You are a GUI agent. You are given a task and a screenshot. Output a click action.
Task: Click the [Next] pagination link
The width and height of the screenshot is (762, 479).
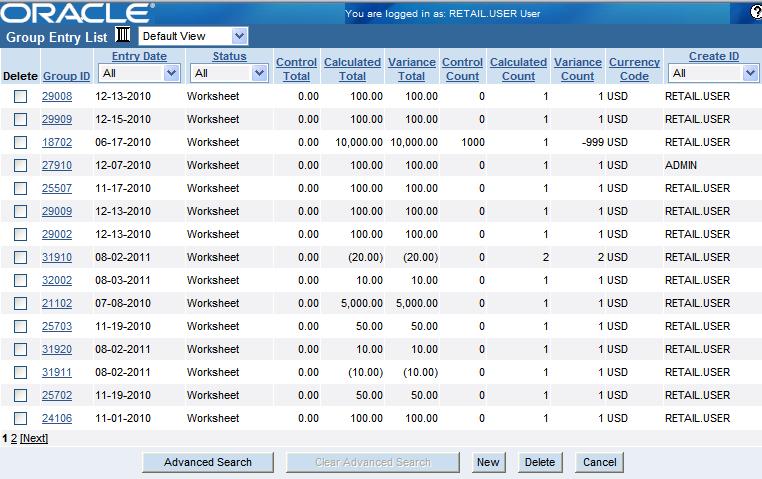tap(34, 438)
